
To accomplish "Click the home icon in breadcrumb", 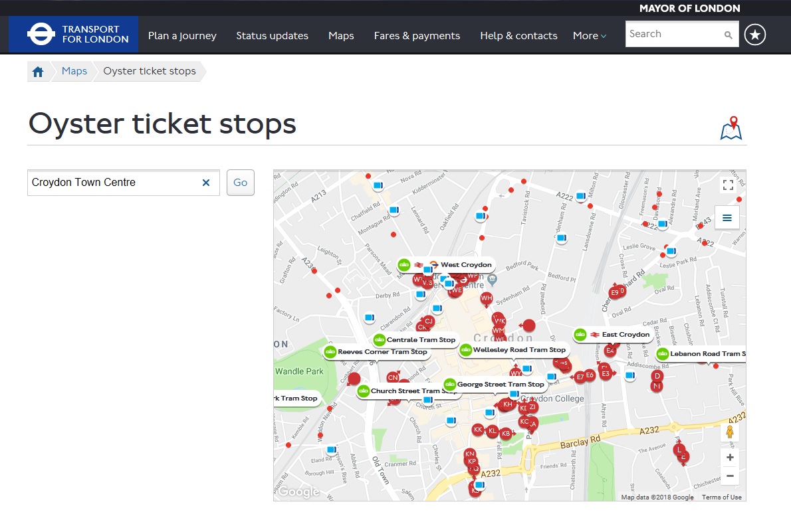I will point(38,72).
